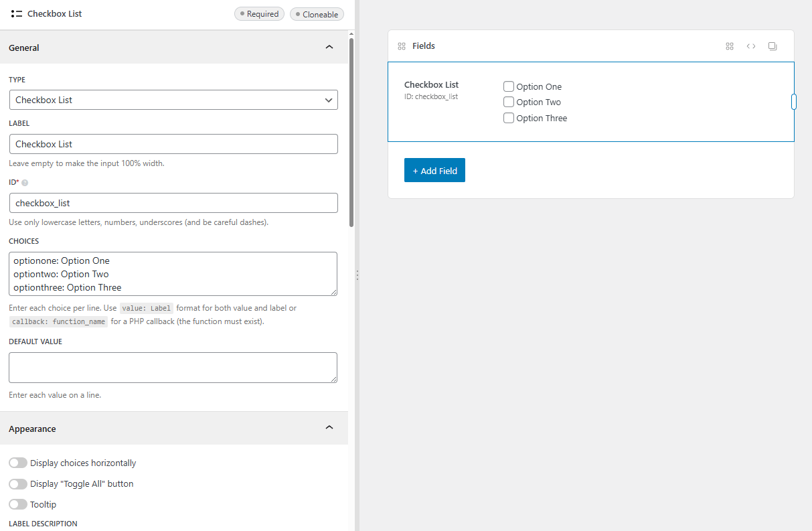This screenshot has height=531, width=812.
Task: Click the grip dots on the panel divider
Action: click(x=357, y=275)
